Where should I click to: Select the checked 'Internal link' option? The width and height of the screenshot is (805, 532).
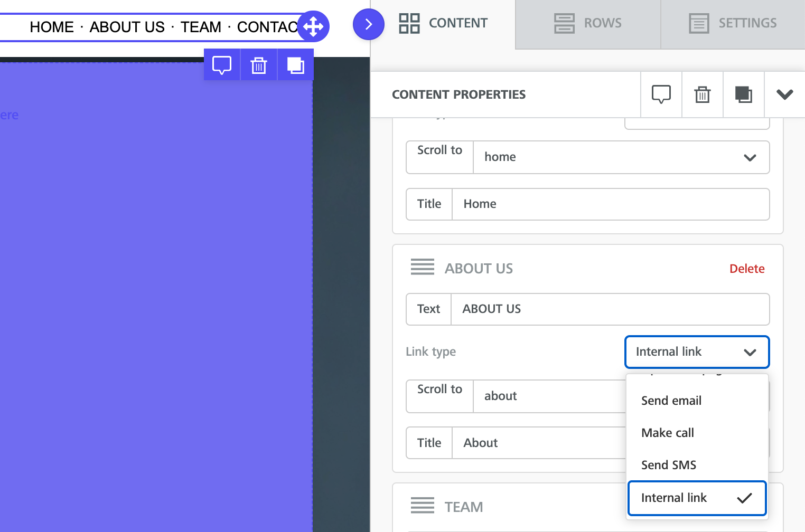click(697, 498)
